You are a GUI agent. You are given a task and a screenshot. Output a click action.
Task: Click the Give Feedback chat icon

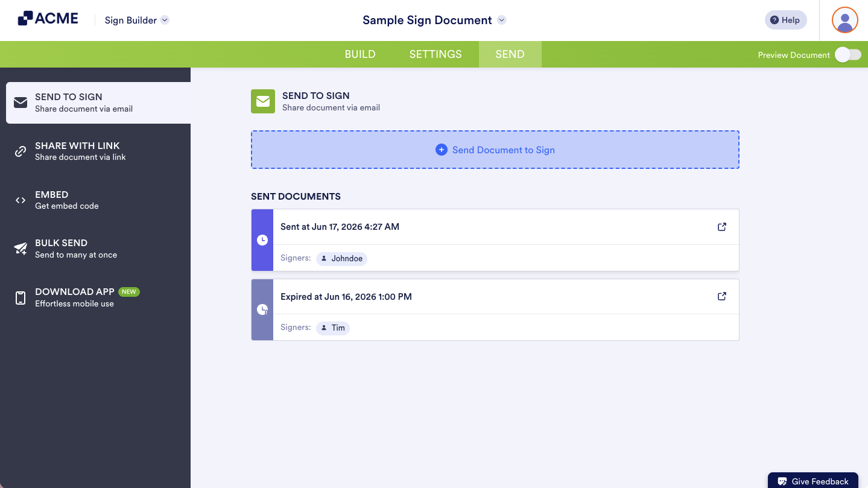tap(782, 481)
